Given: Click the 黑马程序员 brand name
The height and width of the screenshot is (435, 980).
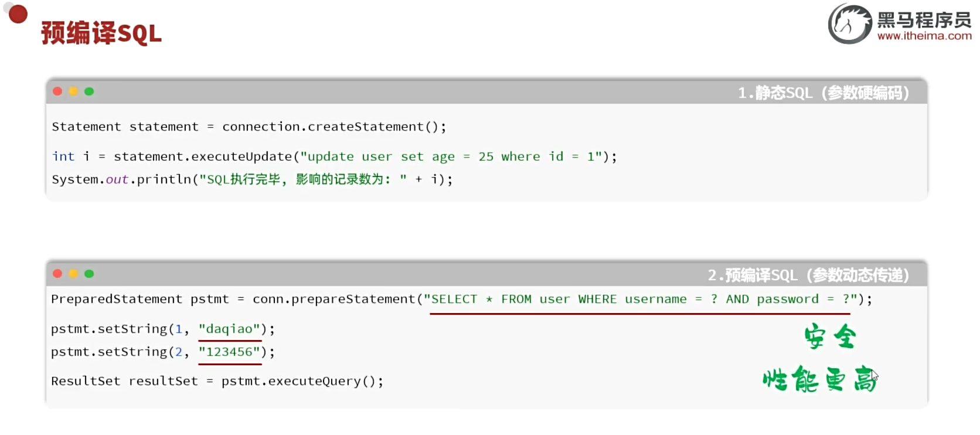Looking at the screenshot, I should [924, 19].
